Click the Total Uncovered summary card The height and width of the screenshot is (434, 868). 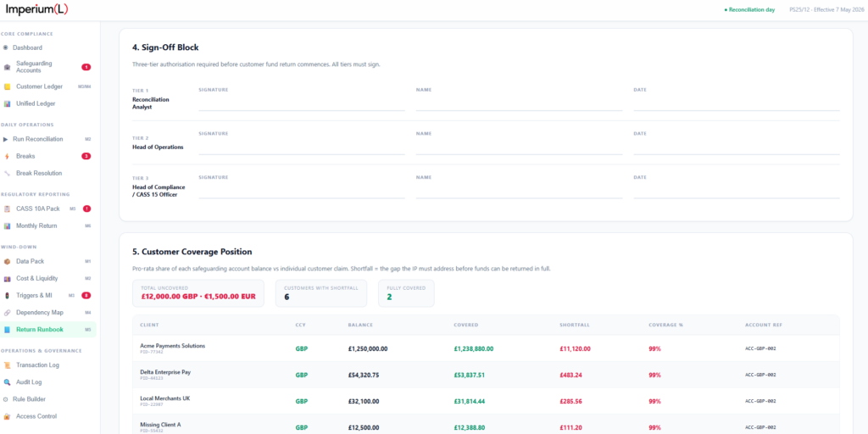pyautogui.click(x=198, y=293)
